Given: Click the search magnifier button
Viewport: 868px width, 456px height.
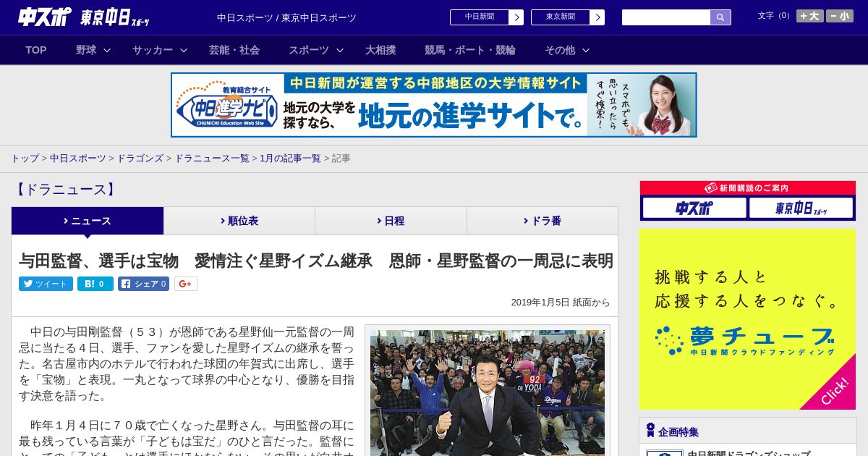Looking at the screenshot, I should (720, 17).
